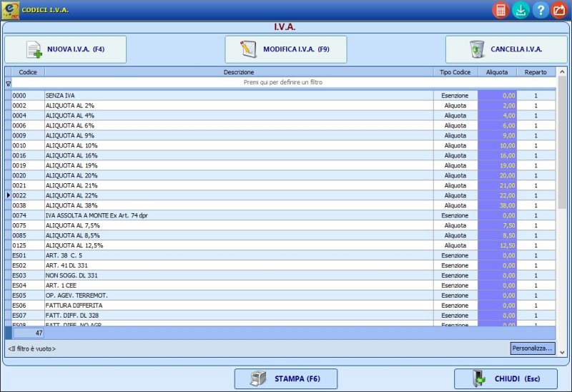
Task: Click the download arrow icon
Action: [x=521, y=10]
